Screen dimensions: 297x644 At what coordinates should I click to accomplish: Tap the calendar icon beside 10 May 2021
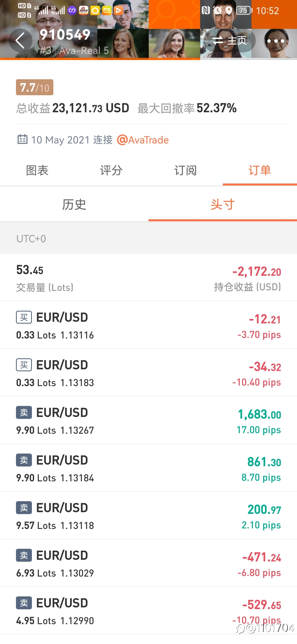[23, 140]
